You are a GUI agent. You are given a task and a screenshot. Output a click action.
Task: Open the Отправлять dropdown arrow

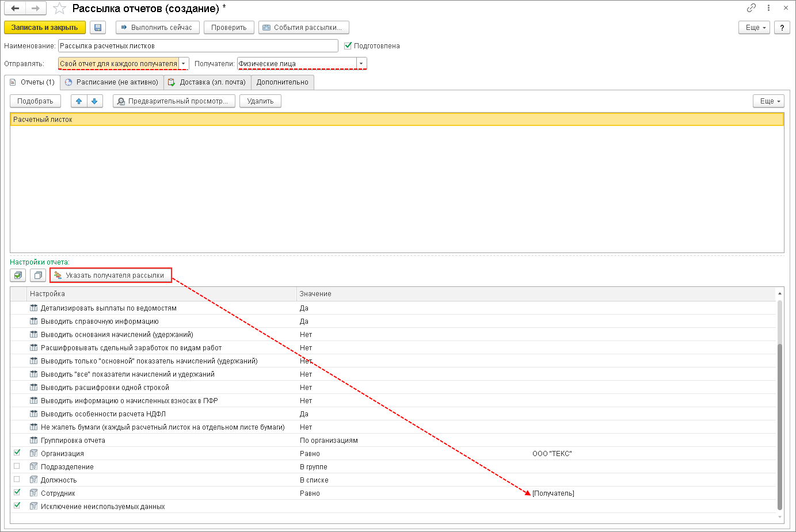(184, 64)
